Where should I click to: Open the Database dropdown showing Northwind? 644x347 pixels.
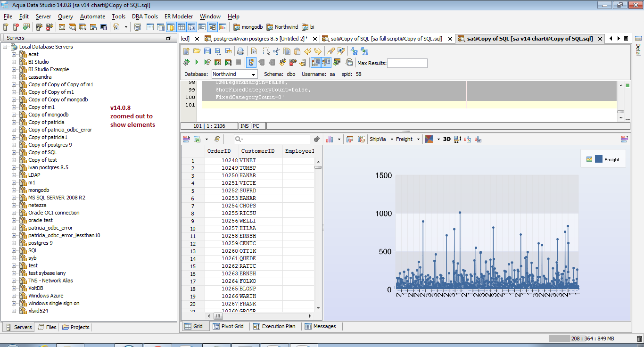tap(234, 74)
